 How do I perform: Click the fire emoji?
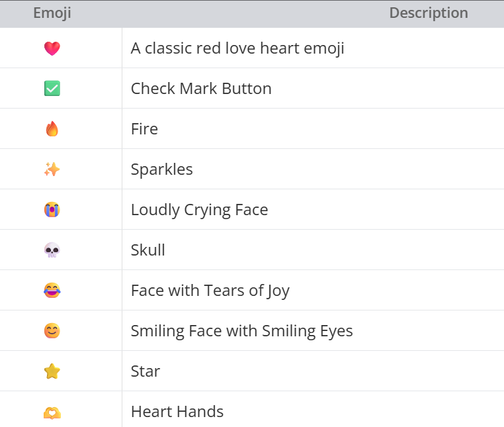52,128
